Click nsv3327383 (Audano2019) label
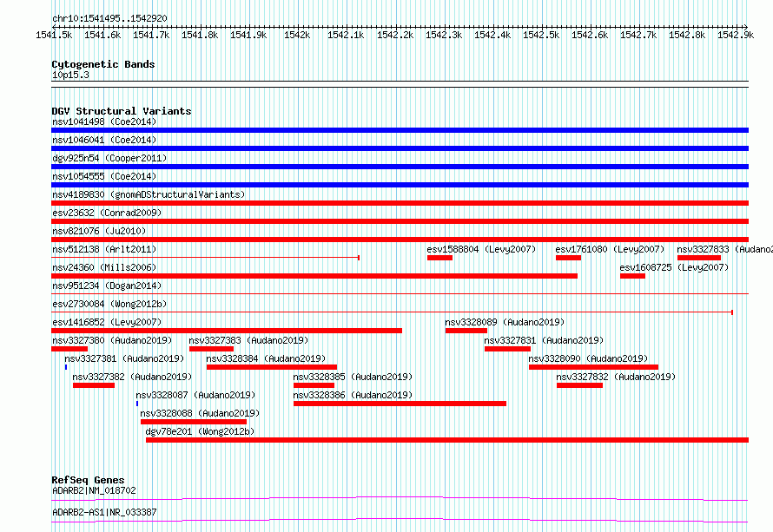The height and width of the screenshot is (532, 773). (248, 340)
